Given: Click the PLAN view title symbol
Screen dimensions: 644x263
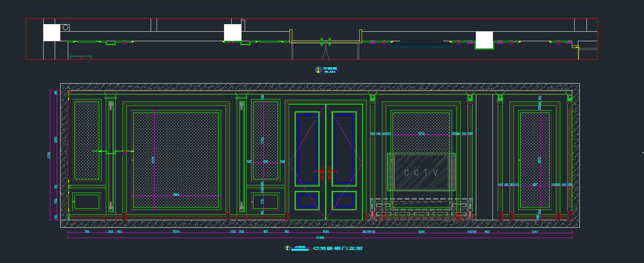Looking at the screenshot, I should pos(318,70).
